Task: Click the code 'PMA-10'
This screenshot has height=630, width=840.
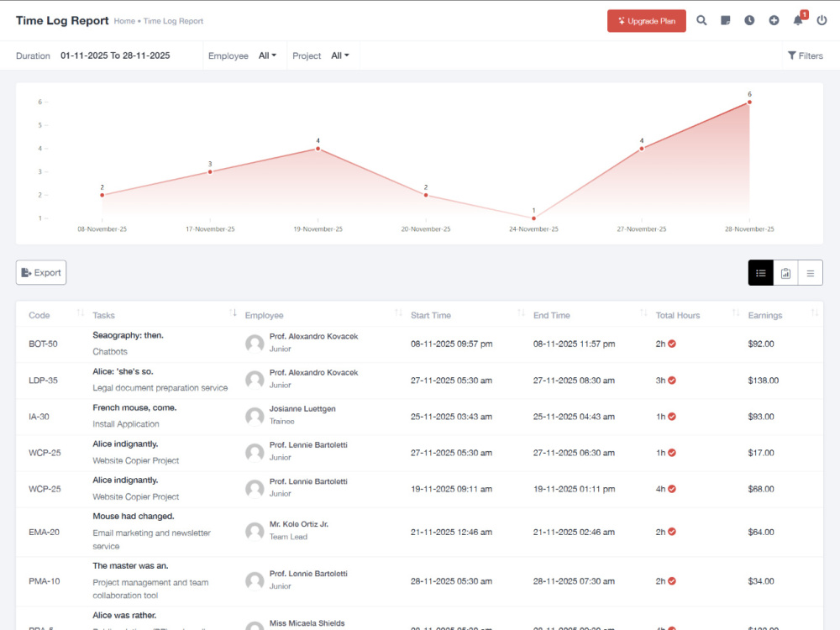Action: [x=45, y=581]
